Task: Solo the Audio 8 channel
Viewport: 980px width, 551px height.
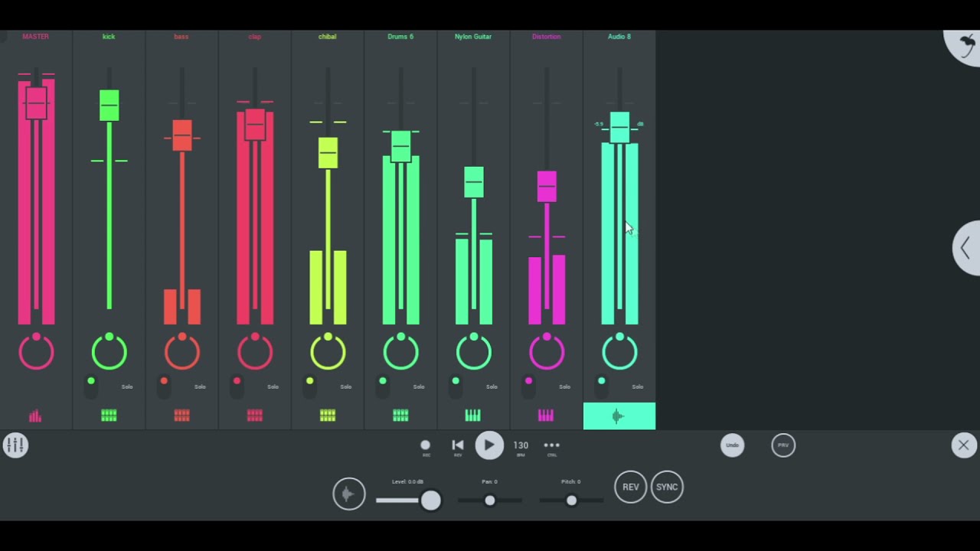Action: [x=638, y=386]
